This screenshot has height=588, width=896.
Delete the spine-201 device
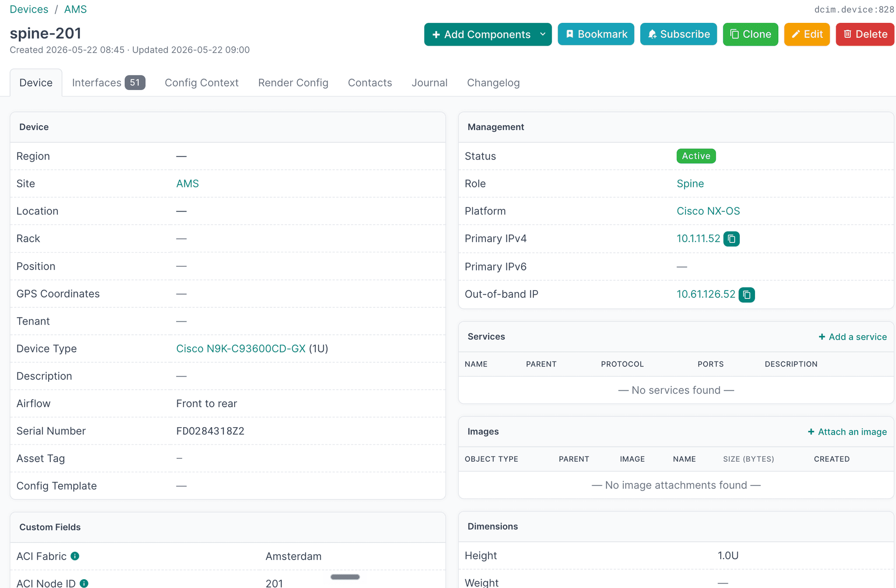tap(865, 34)
